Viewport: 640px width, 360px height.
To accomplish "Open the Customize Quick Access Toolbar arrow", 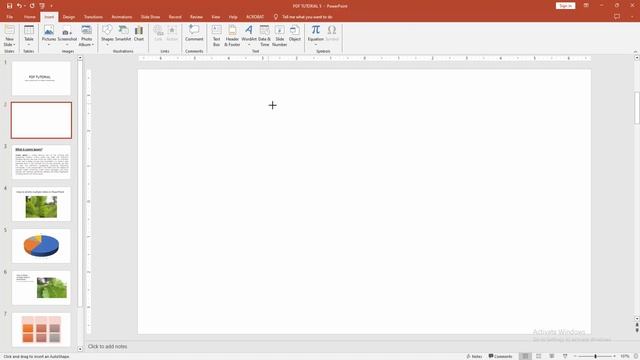I will (x=51, y=6).
